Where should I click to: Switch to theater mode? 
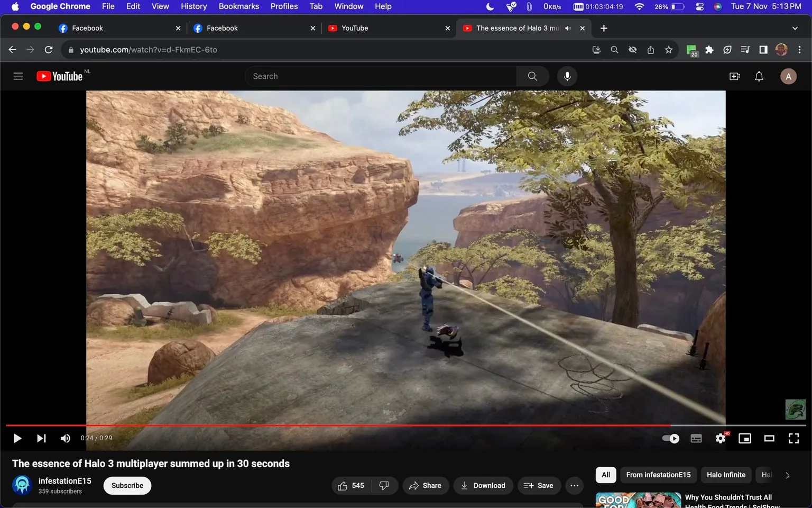(x=769, y=438)
